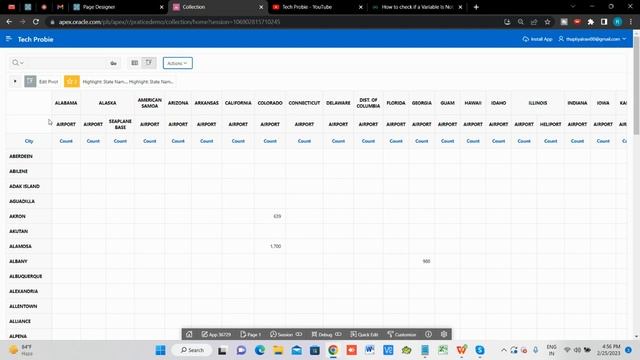Select the ADAK ISLAND row label
The height and width of the screenshot is (360, 640).
pyautogui.click(x=24, y=186)
